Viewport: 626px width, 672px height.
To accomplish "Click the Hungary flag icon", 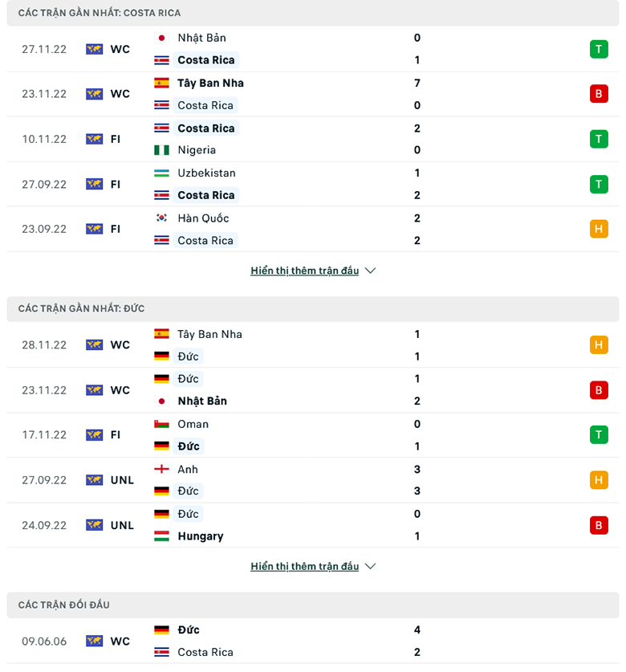I will point(161,536).
